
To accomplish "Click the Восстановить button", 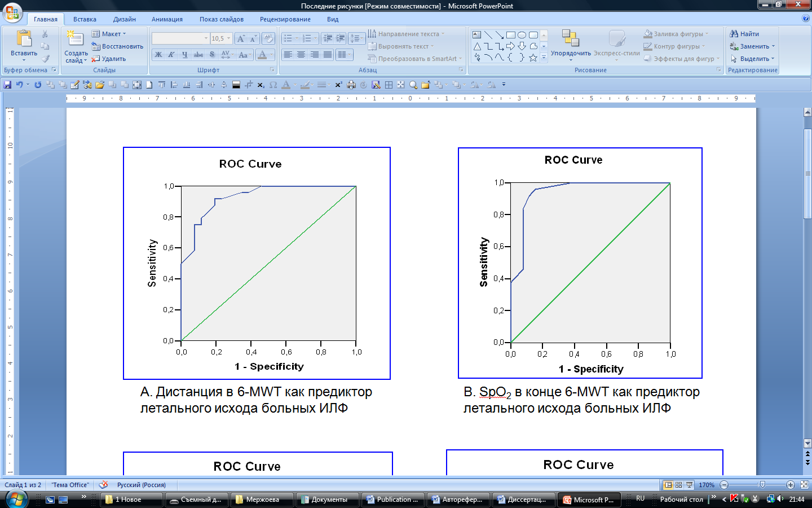I will click(117, 46).
